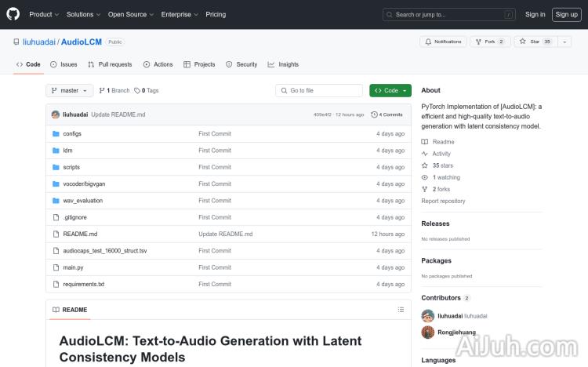This screenshot has height=367, width=588.
Task: Open the wav_evaluation folder
Action: point(82,201)
